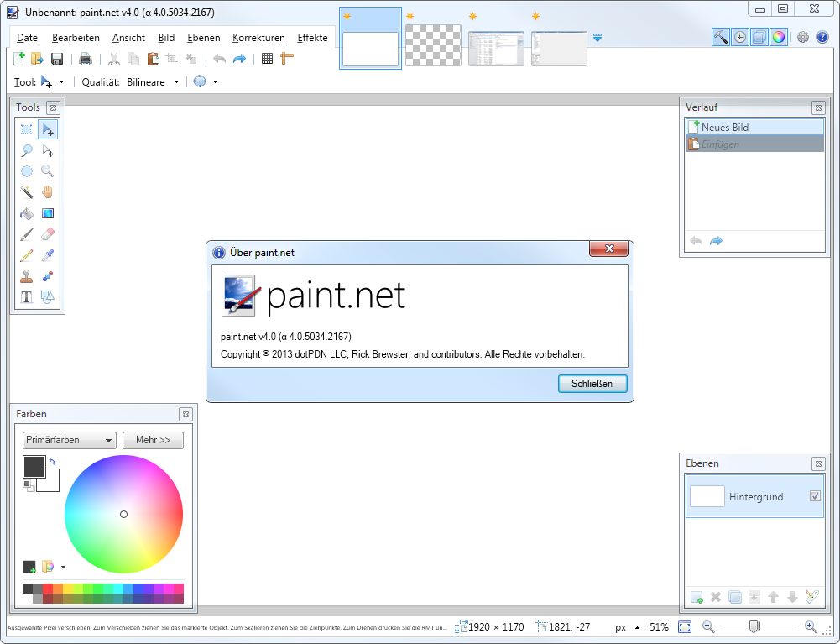The width and height of the screenshot is (840, 644).
Task: Select the Paint Bucket tool
Action: click(26, 213)
